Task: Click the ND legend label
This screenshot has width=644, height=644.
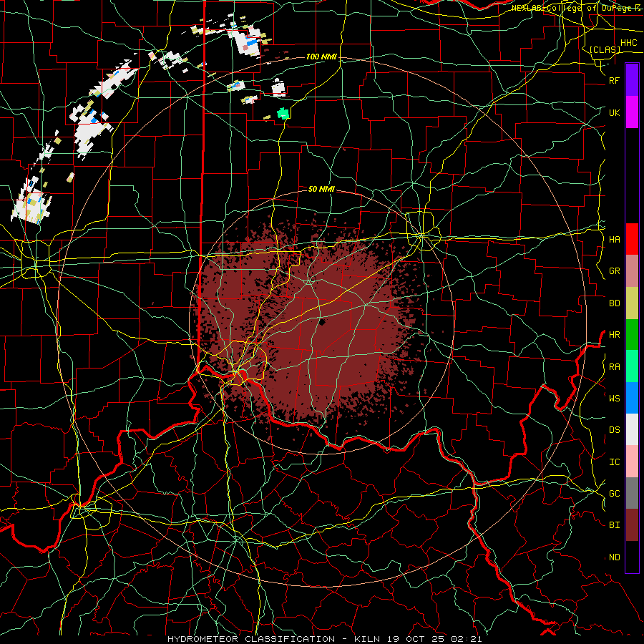Action: pos(615,557)
